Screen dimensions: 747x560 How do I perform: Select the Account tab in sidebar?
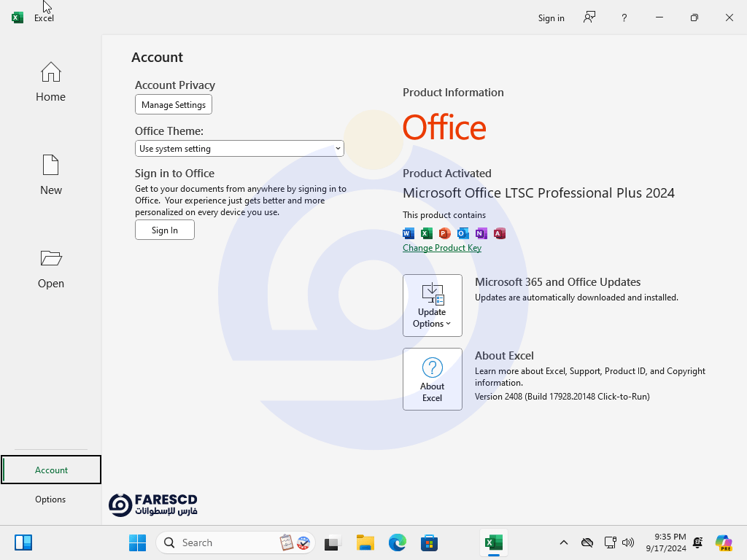(51, 470)
